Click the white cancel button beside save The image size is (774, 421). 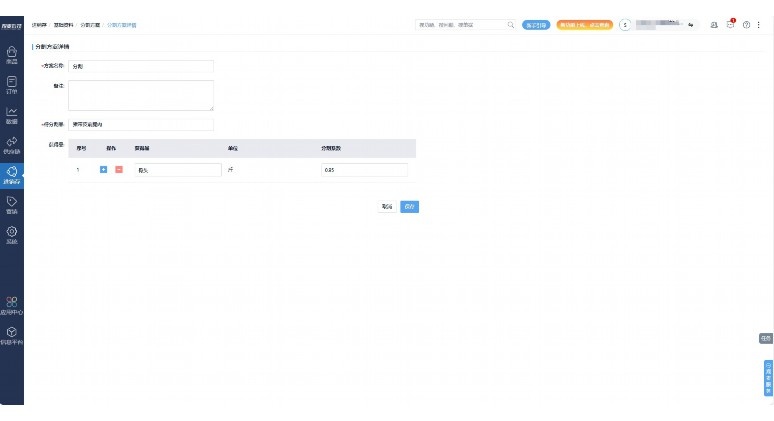tap(387, 206)
